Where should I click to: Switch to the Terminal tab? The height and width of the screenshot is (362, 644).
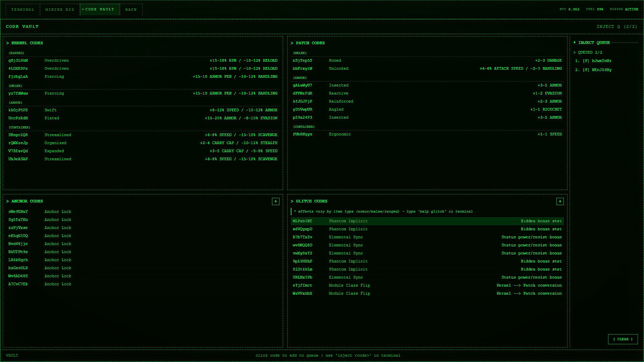pos(23,10)
